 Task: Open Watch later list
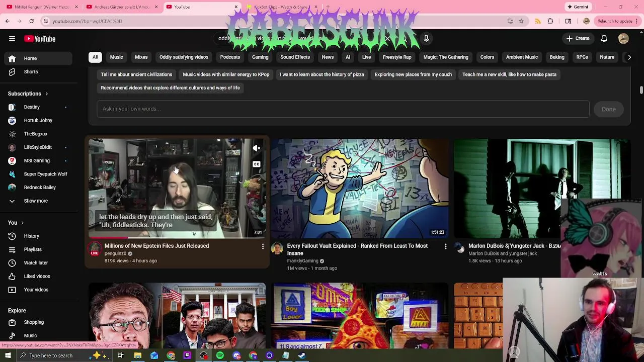(39, 263)
